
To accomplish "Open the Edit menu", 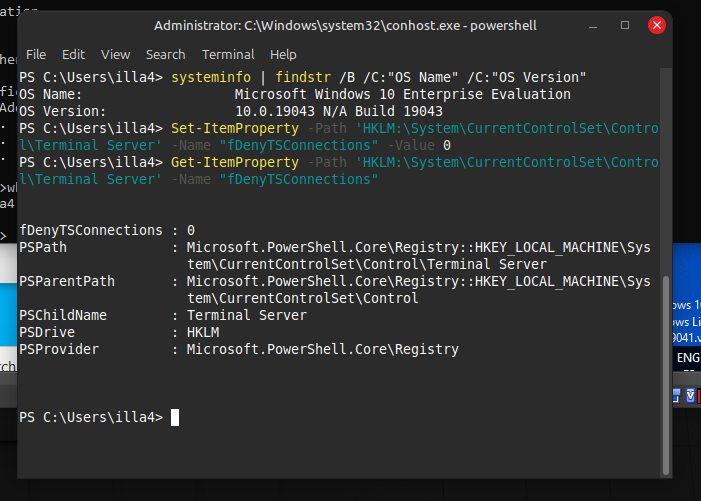I will (x=73, y=54).
